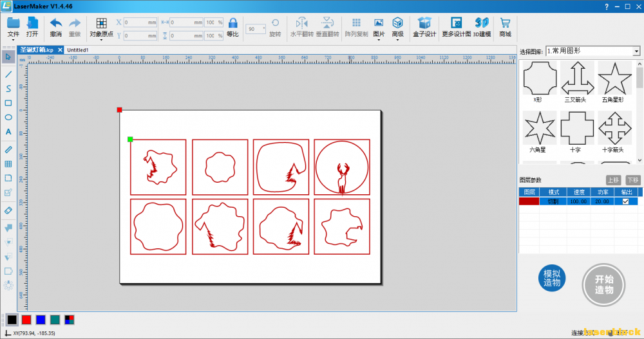Choose the blue color swatch

tap(41, 320)
